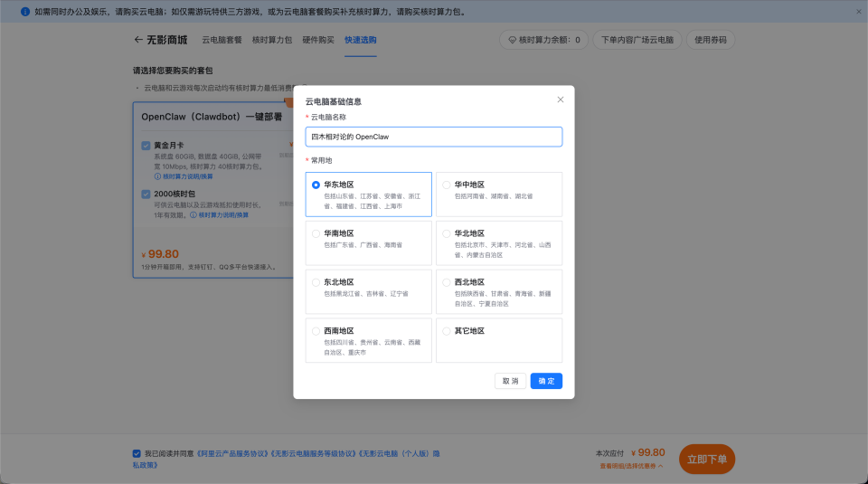Click the 核时算力余额 pill button
This screenshot has height=484, width=868.
(543, 40)
